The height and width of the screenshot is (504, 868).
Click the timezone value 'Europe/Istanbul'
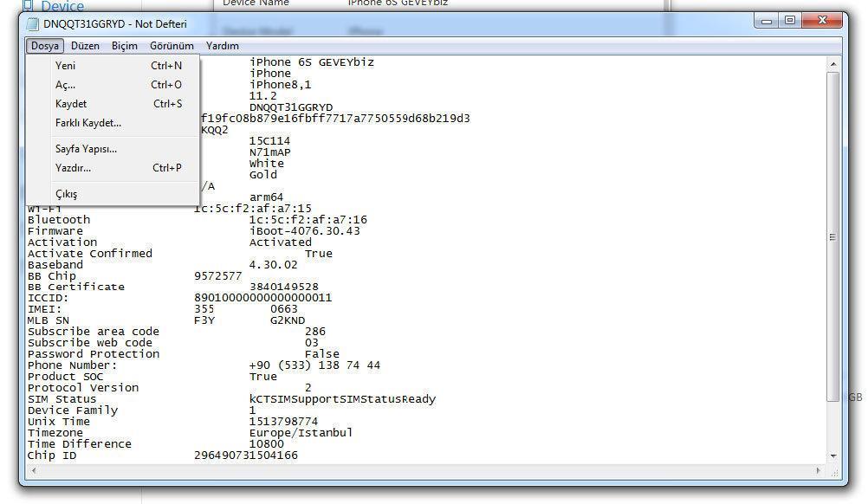pos(301,433)
